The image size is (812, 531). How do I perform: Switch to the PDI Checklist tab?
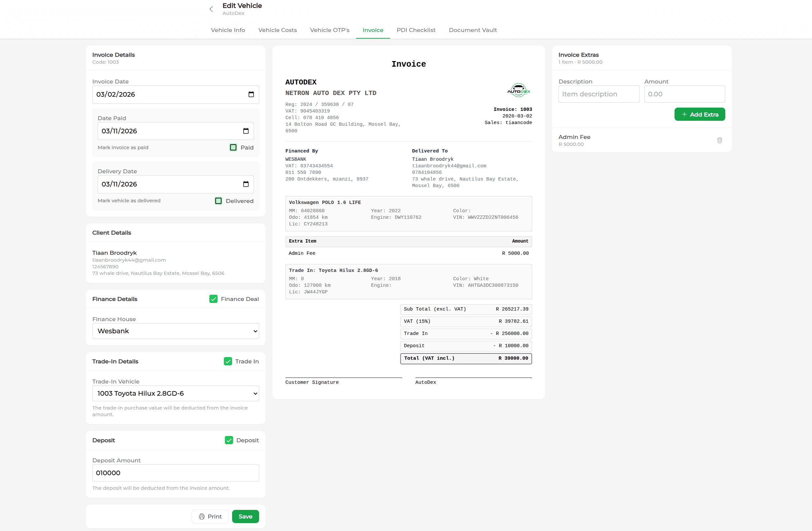pyautogui.click(x=416, y=30)
